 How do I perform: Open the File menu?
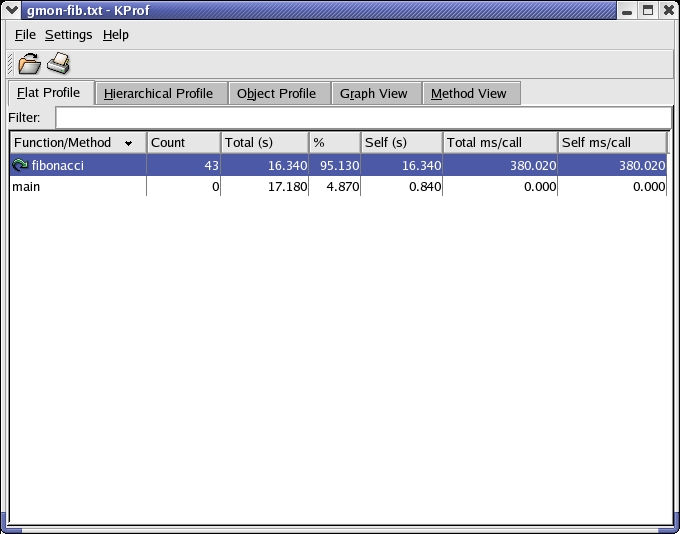coord(25,35)
